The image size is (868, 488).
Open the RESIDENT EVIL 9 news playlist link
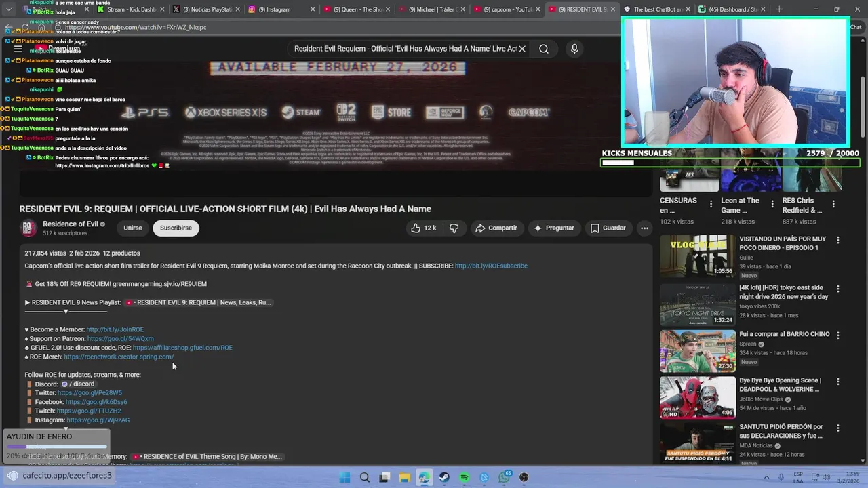tap(198, 303)
